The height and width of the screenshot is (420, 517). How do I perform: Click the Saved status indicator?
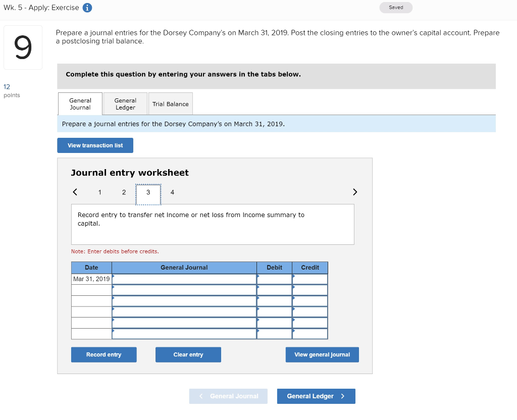(396, 8)
